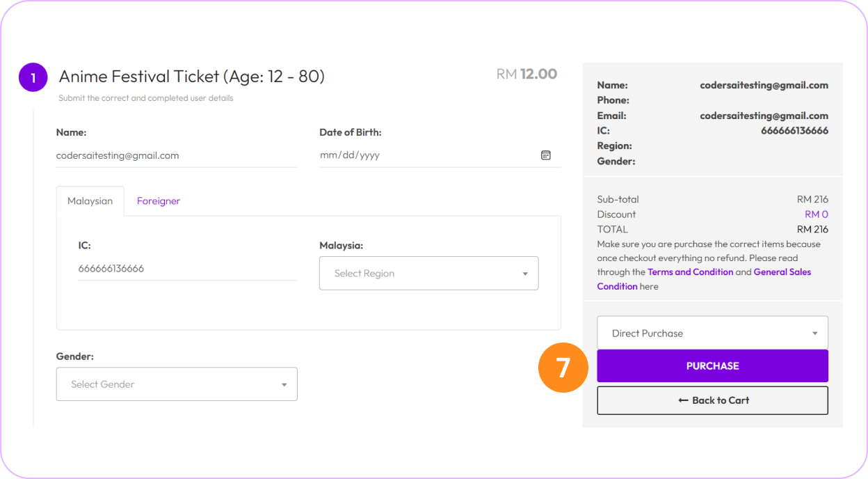Click the RM 12.00 ticket price
This screenshot has width=868, height=479.
(x=527, y=74)
